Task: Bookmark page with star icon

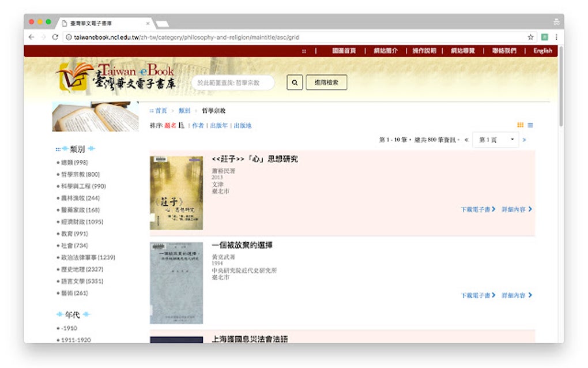Action: [x=530, y=37]
